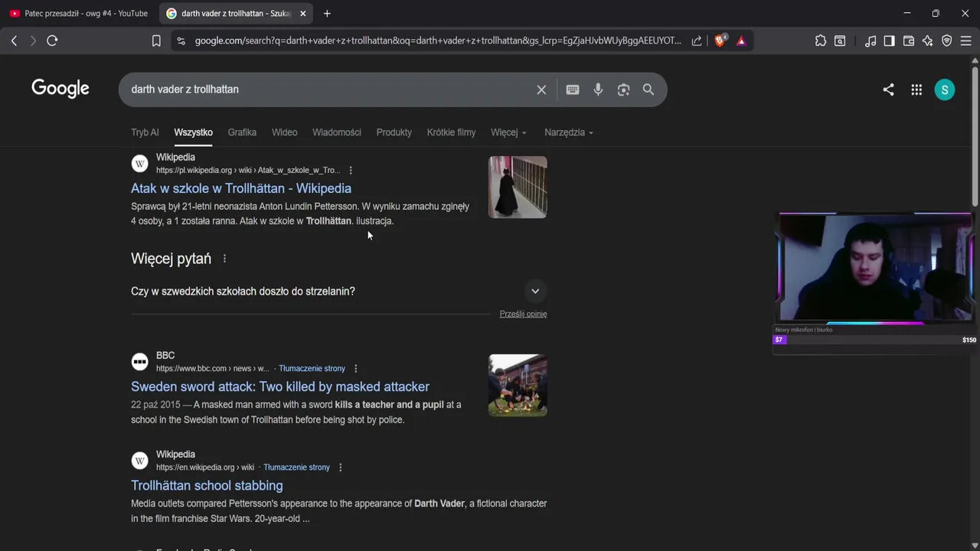Click Tłumaczenie strony for en.wikipedia result

point(296,467)
